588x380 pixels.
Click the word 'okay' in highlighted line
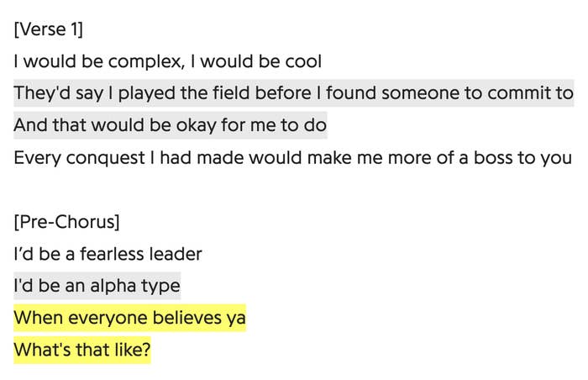[196, 125]
